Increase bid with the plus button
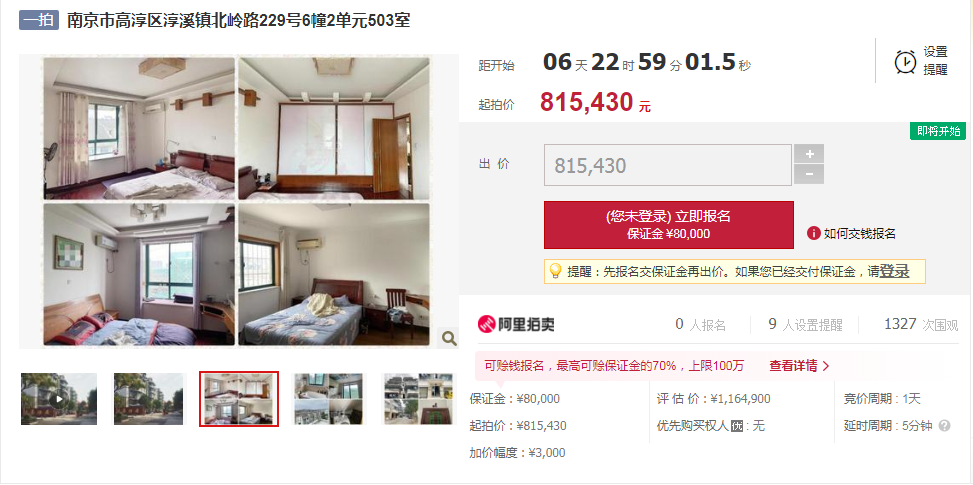This screenshot has width=973, height=485. click(x=809, y=154)
